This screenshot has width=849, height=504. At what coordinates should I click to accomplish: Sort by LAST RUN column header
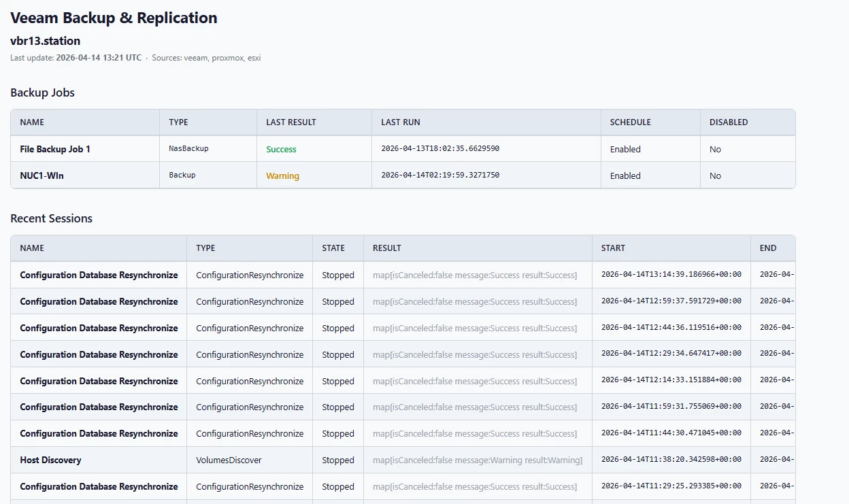tap(400, 122)
